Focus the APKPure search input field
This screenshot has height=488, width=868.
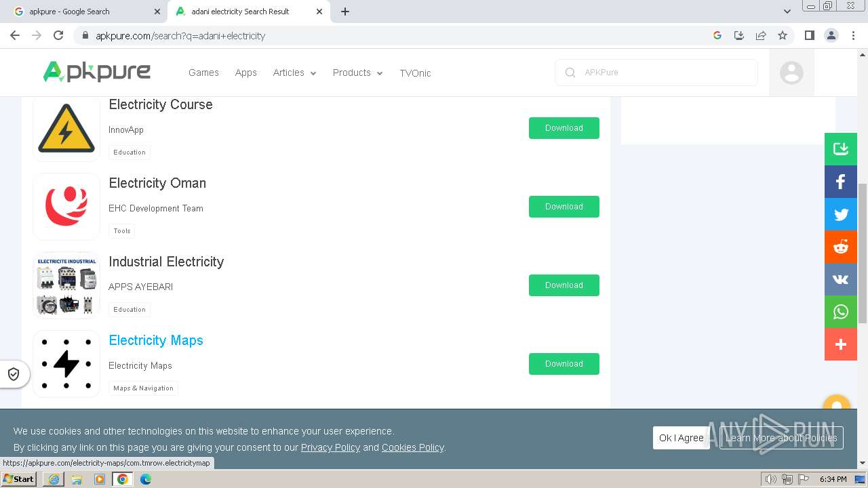coord(656,73)
